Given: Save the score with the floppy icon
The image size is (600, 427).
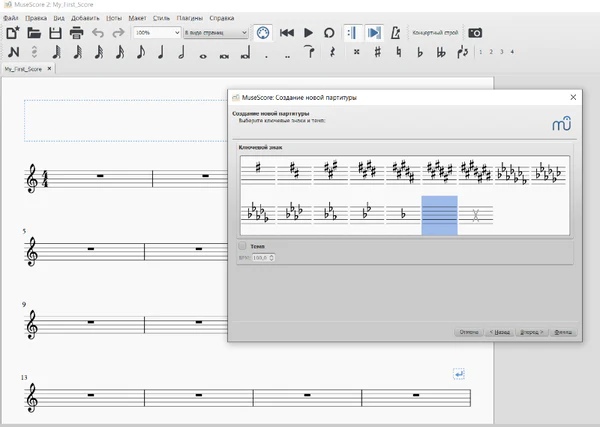Looking at the screenshot, I should pos(55,33).
